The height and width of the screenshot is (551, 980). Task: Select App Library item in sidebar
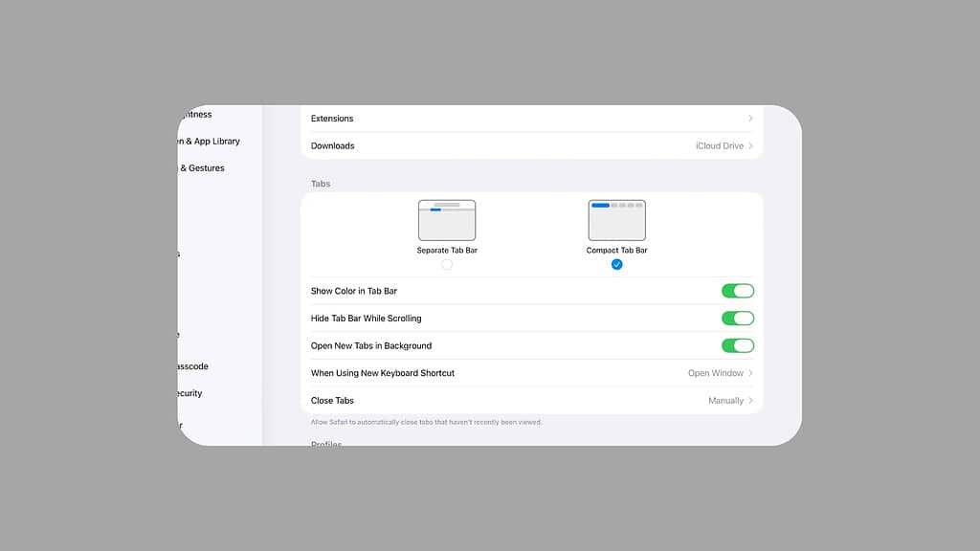coord(209,142)
